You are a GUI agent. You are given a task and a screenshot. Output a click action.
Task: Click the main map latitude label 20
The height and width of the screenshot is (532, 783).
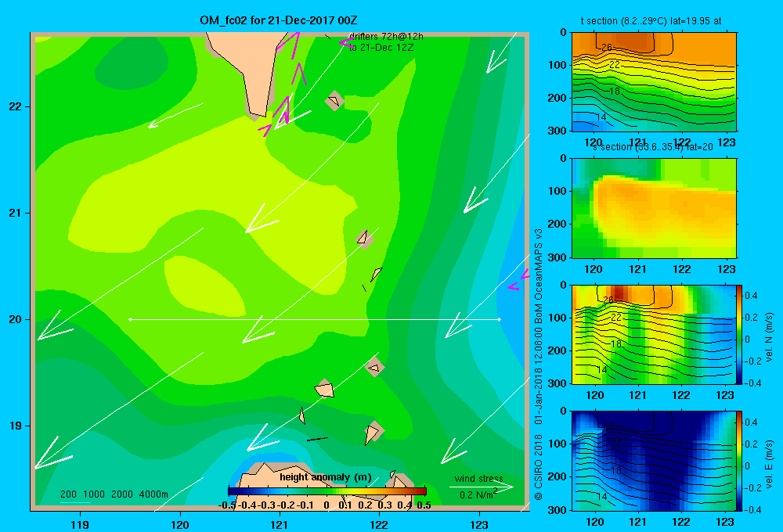[x=15, y=319]
